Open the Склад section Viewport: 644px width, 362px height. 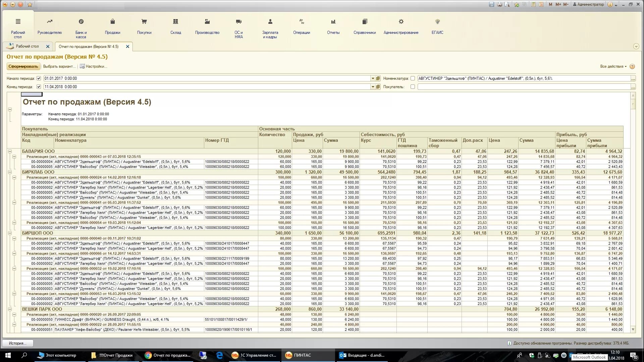[x=175, y=27]
